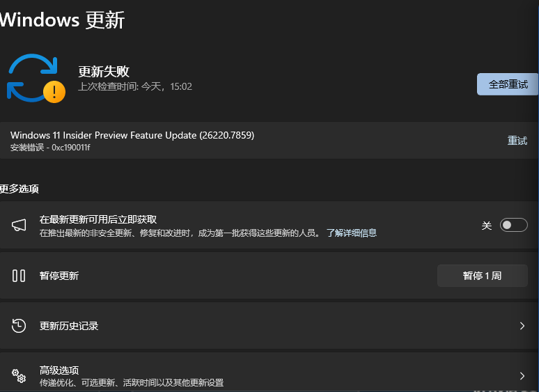Click the gears icon for 高级选项
539x392 pixels.
click(x=19, y=376)
